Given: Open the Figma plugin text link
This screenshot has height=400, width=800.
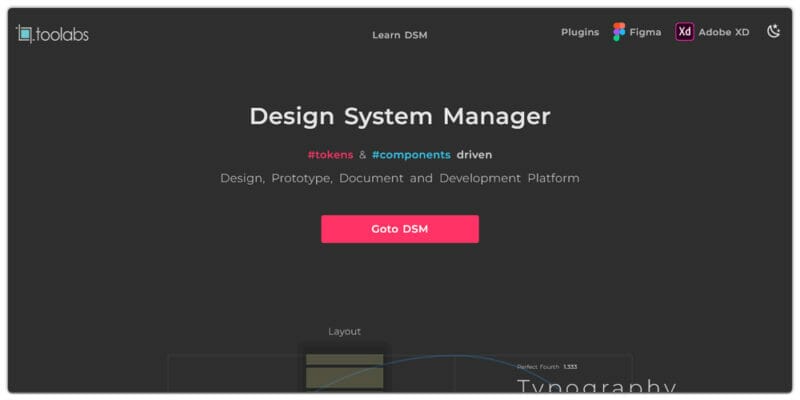Looking at the screenshot, I should click(645, 32).
